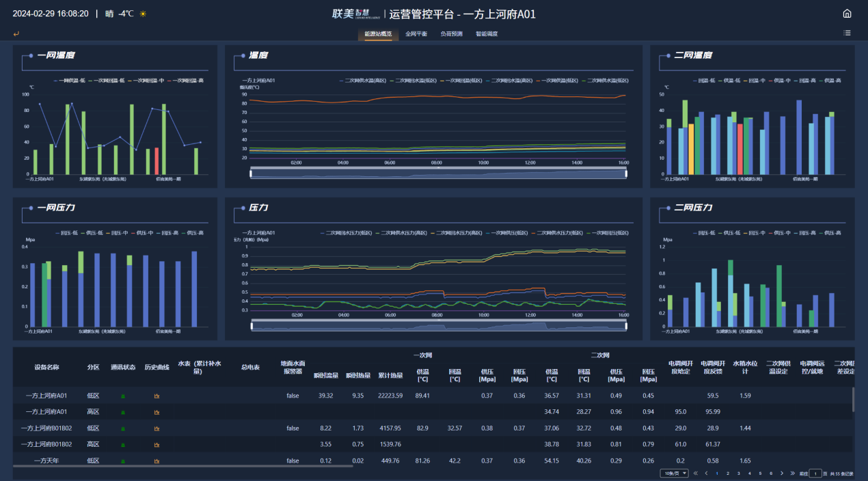Click history curve icon in first table row
Viewport: 868px width, 481px height.
coord(157,396)
